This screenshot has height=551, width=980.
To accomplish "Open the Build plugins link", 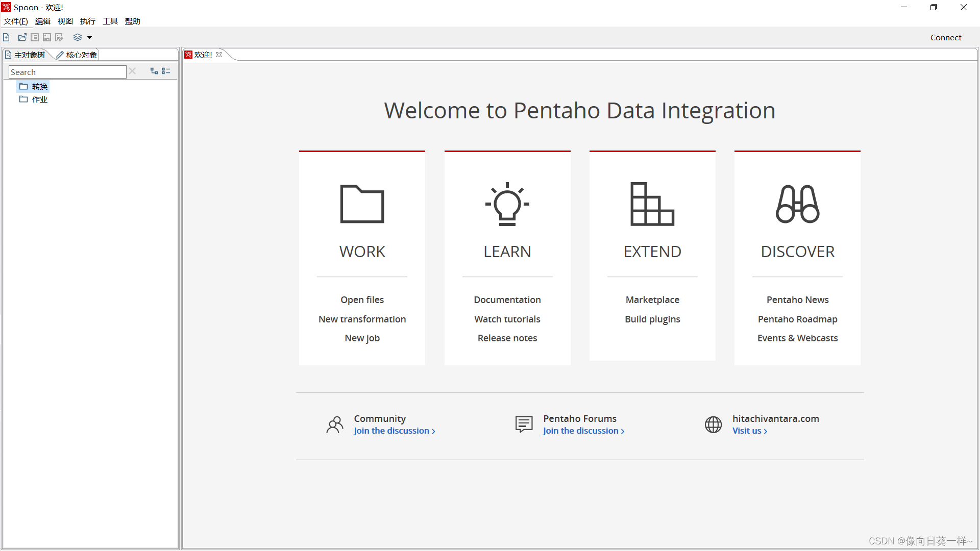I will (x=652, y=319).
